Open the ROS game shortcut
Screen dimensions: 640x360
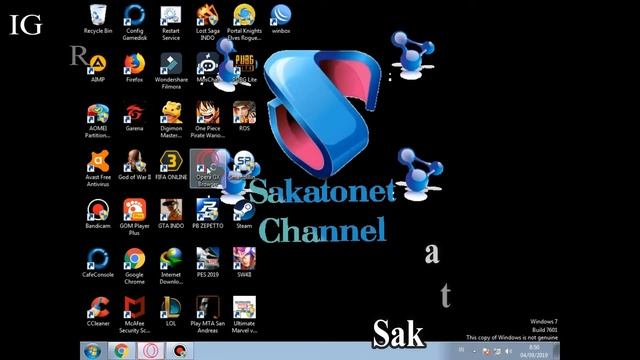pyautogui.click(x=244, y=117)
